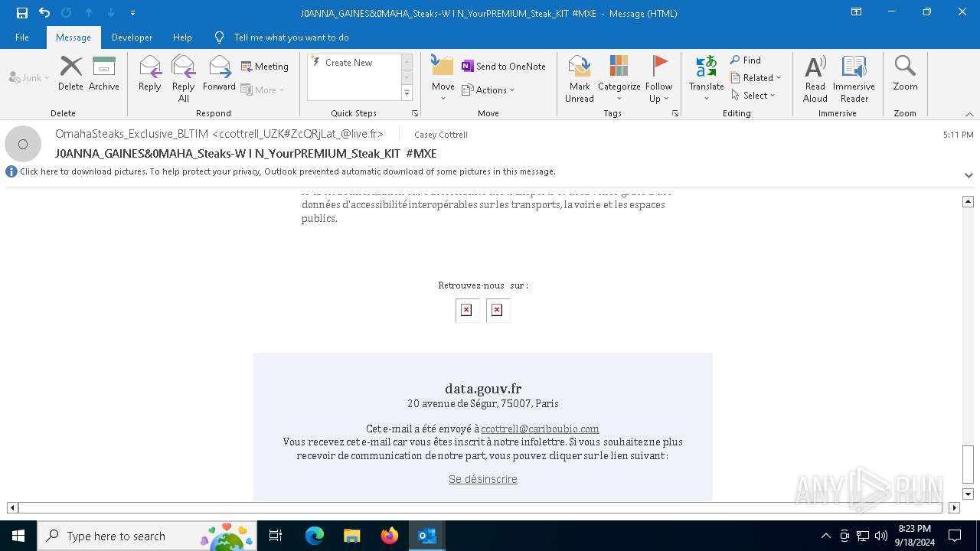Mark the message as Unread
This screenshot has width=980, height=551.
[580, 79]
